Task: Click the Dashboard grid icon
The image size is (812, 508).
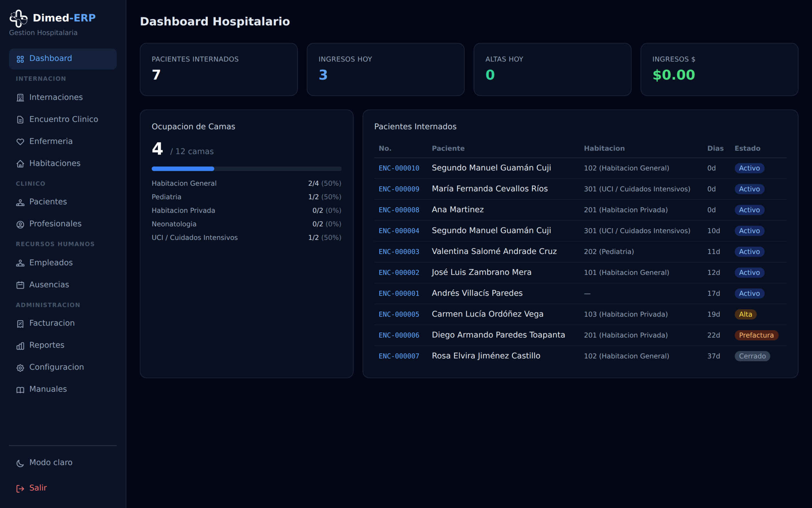Action: [x=20, y=59]
